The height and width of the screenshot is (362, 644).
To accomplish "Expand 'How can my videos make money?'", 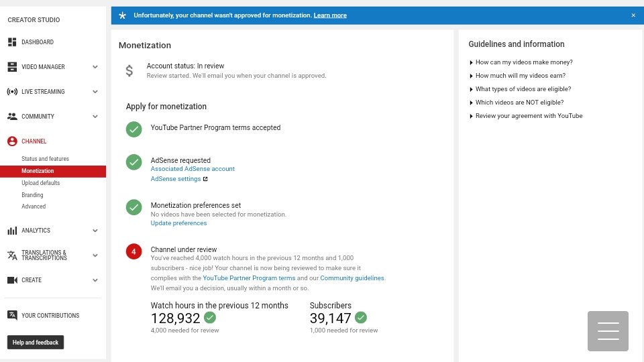I will pyautogui.click(x=521, y=62).
